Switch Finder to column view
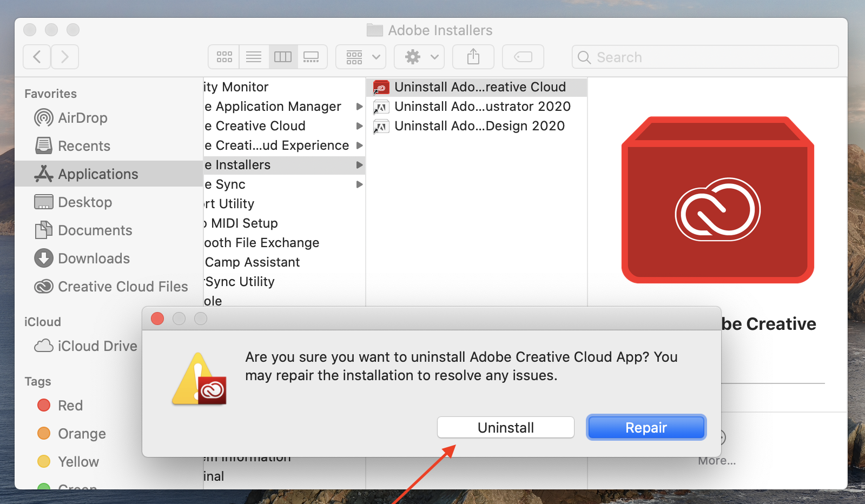 283,57
